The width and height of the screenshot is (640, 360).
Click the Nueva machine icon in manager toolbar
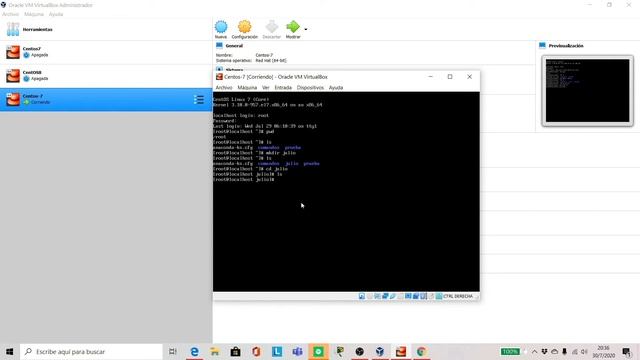(221, 27)
